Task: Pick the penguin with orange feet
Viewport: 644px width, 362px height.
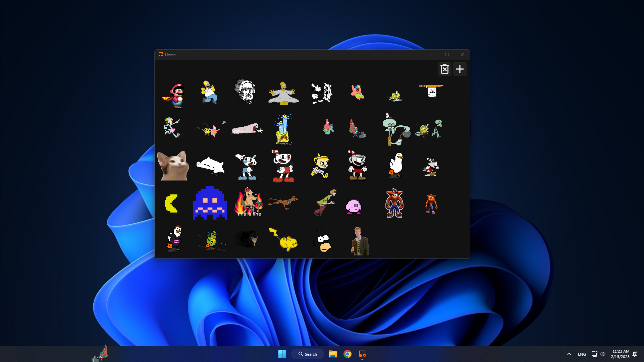Action: click(175, 238)
